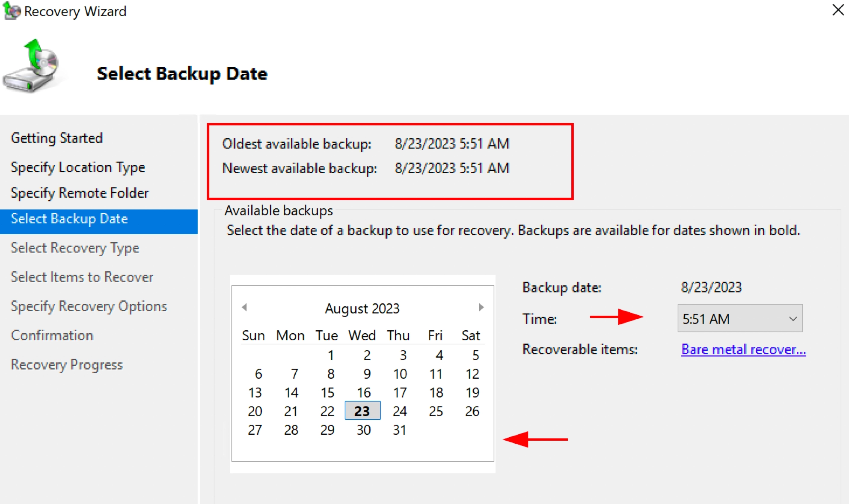Viewport: 849px width, 504px height.
Task: Select August 16 on the calendar
Action: (362, 392)
